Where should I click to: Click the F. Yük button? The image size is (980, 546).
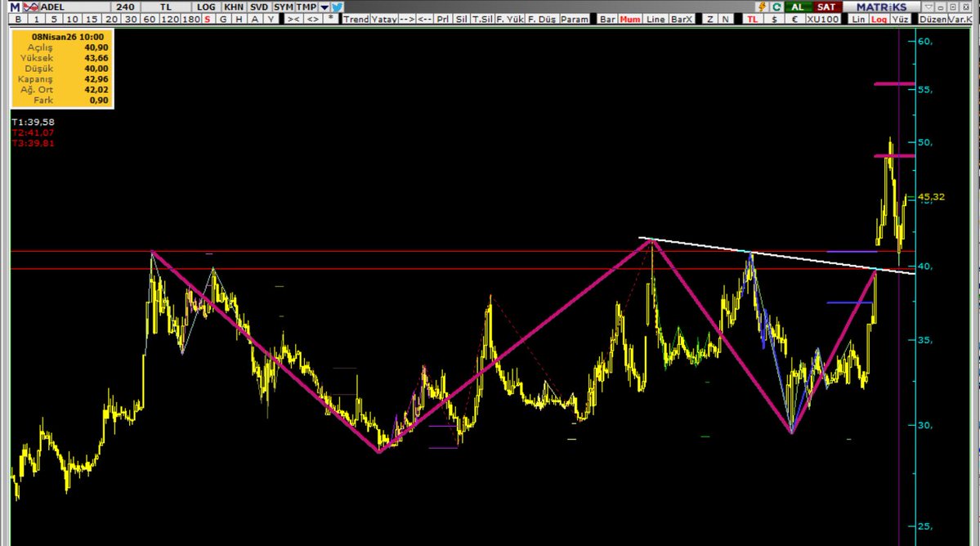[x=510, y=20]
